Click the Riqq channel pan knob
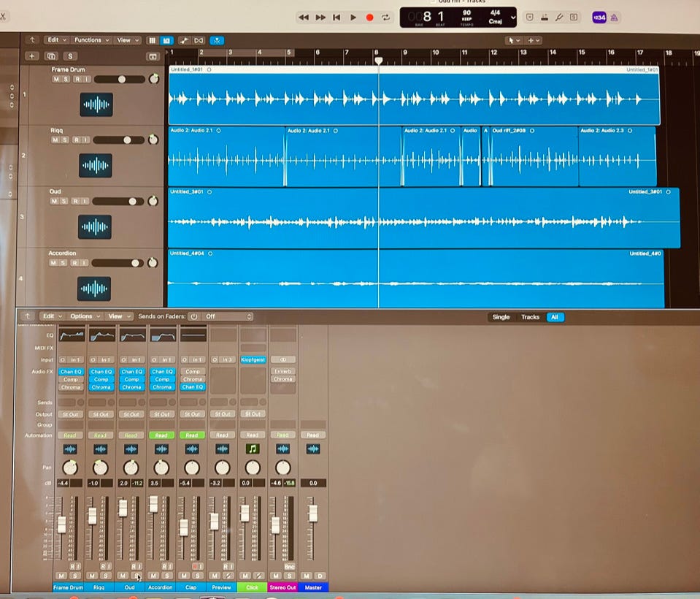This screenshot has height=599, width=700. tap(101, 468)
